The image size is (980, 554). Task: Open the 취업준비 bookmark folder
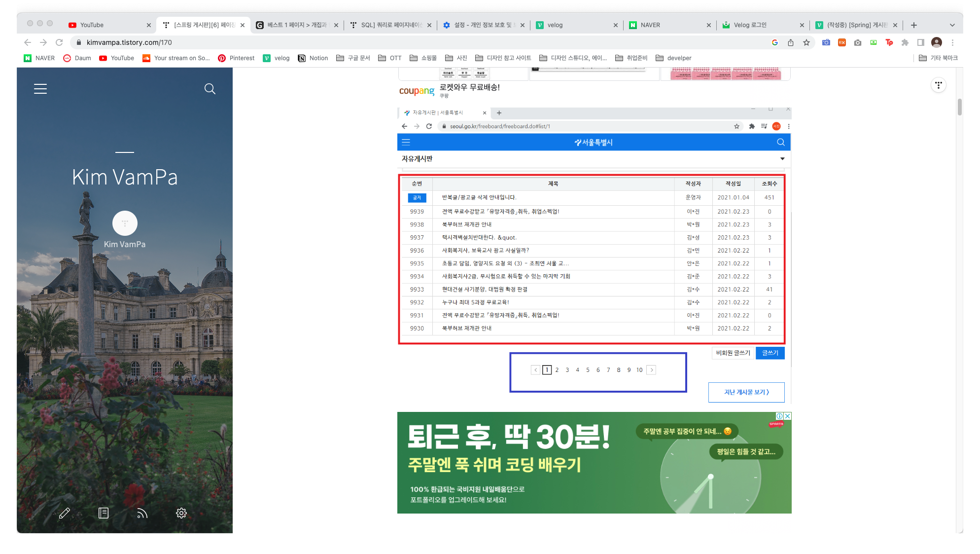coord(631,58)
